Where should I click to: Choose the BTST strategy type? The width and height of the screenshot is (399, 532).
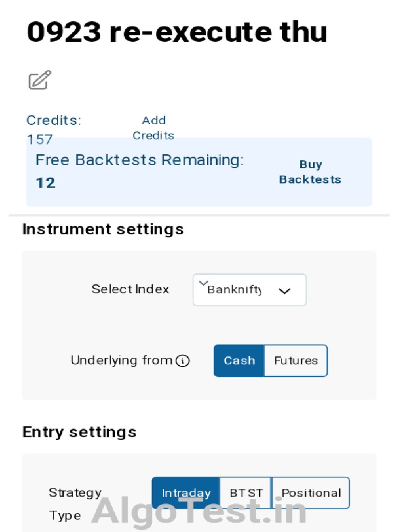pos(246,493)
